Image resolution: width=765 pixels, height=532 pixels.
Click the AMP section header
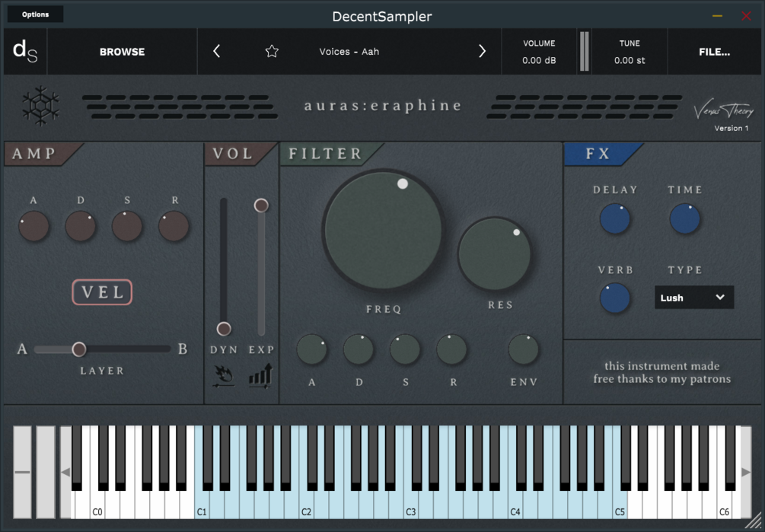(34, 154)
